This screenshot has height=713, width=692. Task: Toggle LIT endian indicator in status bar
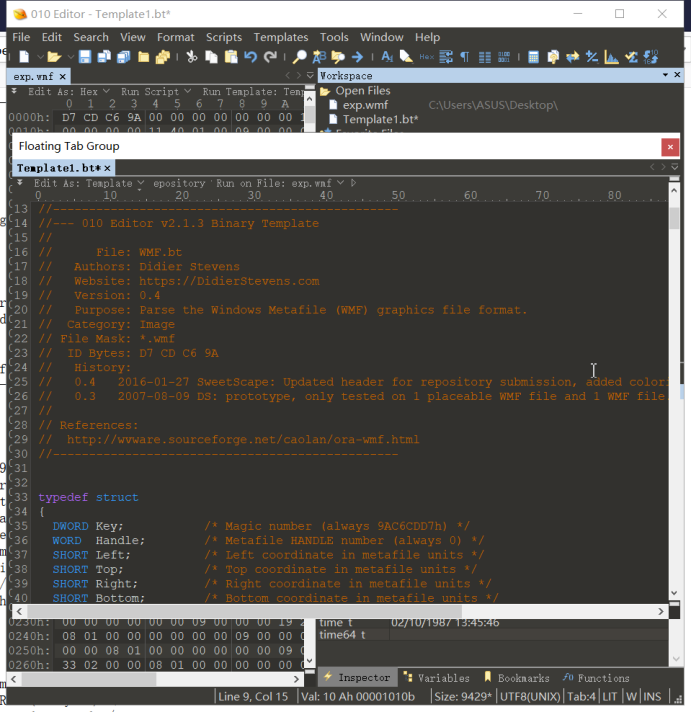click(609, 697)
